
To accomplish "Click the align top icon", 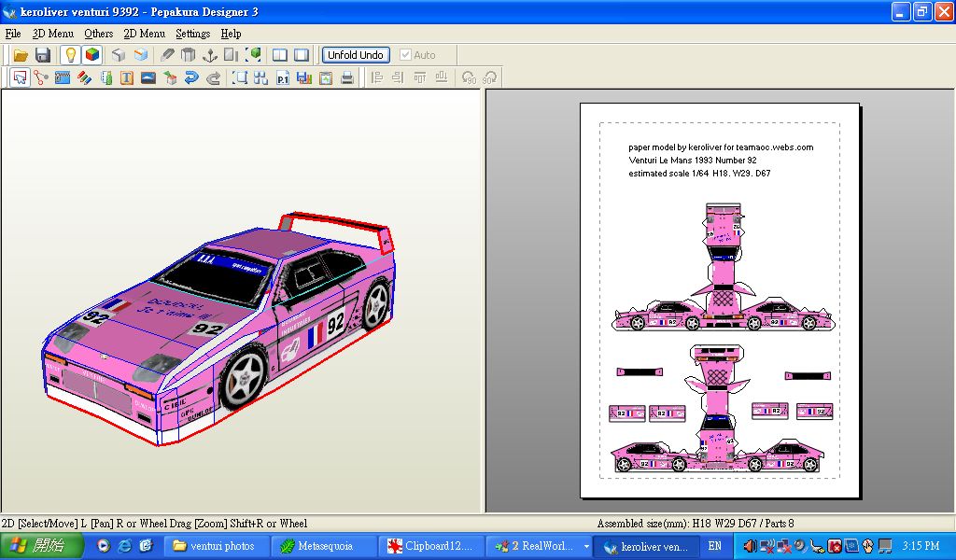I will point(419,78).
